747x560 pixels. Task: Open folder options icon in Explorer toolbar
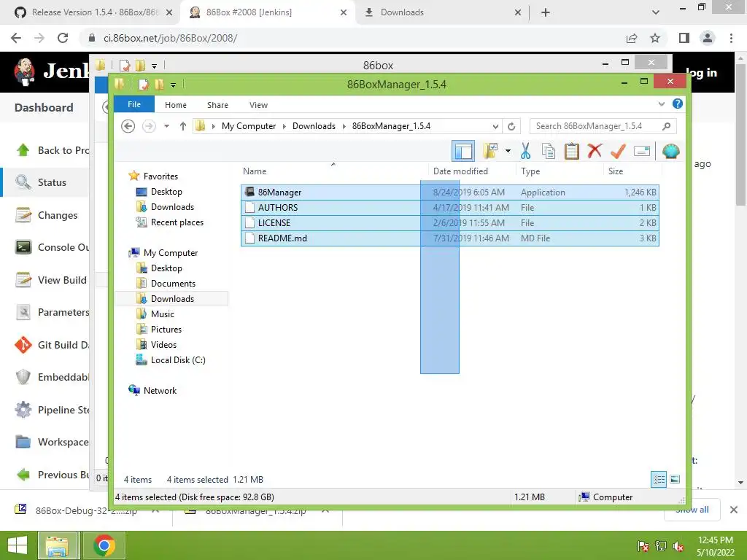[x=489, y=152]
